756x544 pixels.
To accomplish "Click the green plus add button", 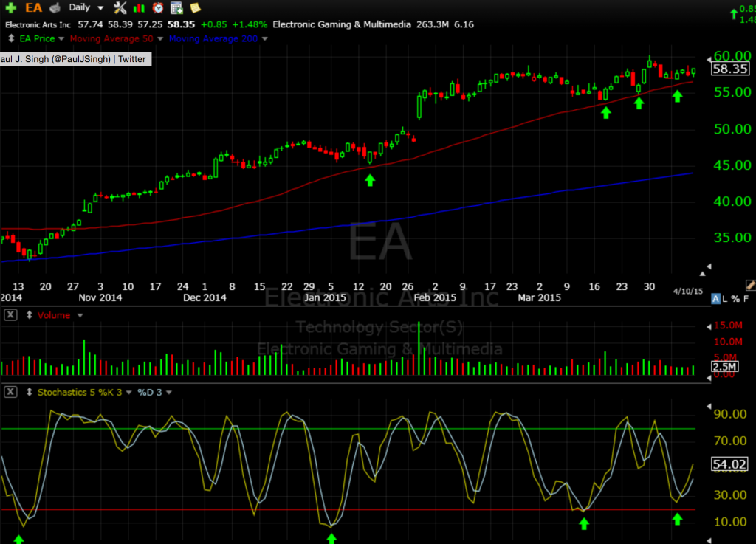I will click(x=10, y=7).
